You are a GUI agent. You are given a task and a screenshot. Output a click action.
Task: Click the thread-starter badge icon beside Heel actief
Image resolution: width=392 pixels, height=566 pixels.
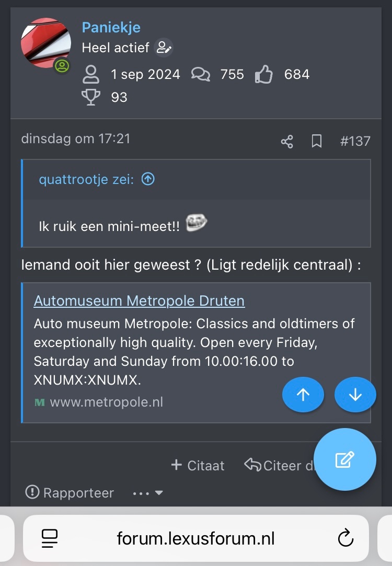point(164,48)
